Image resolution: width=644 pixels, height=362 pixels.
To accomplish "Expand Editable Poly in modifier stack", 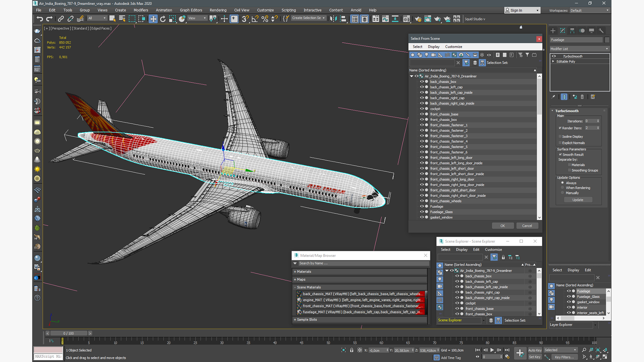I will pos(553,62).
